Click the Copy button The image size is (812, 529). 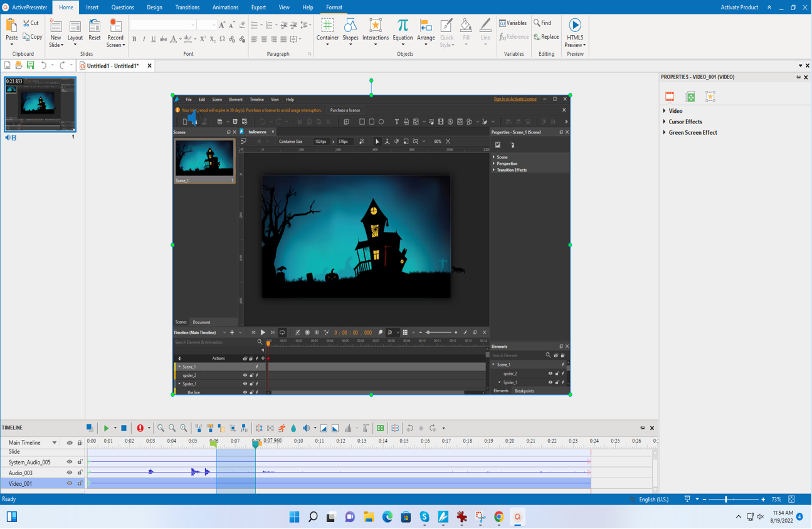pyautogui.click(x=32, y=37)
